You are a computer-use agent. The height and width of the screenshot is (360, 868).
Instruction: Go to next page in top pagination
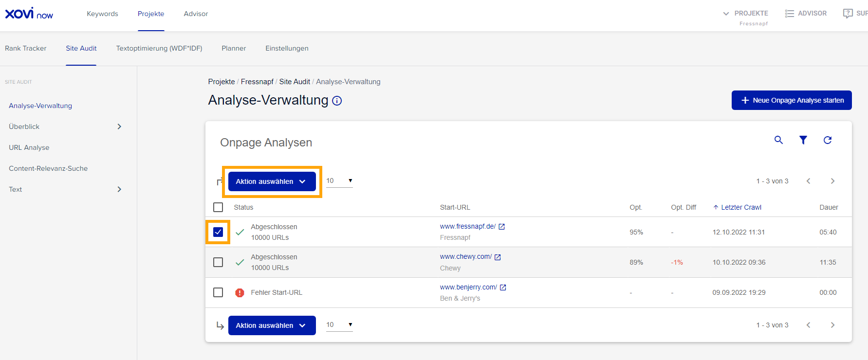pos(833,181)
